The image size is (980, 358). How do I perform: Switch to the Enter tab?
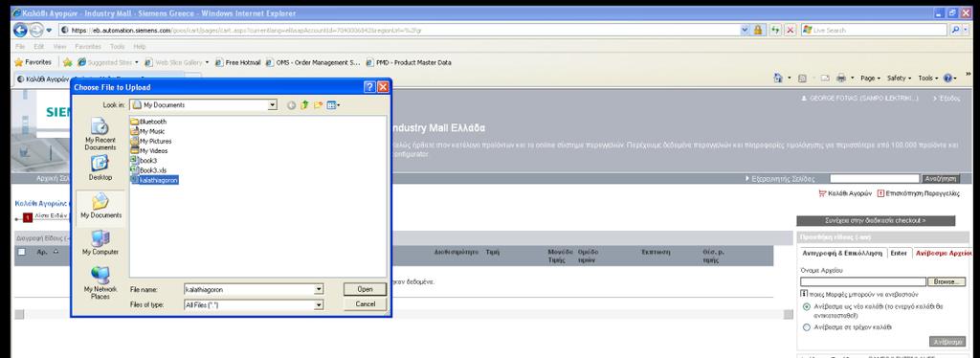click(899, 253)
